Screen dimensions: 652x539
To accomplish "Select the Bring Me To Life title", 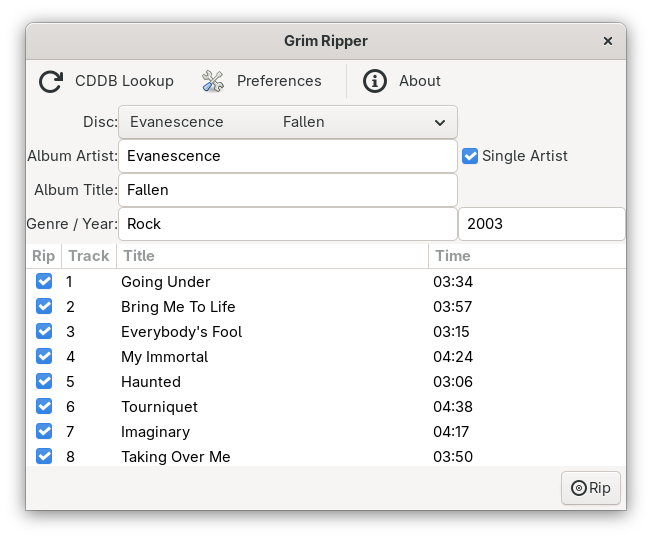I will [178, 307].
